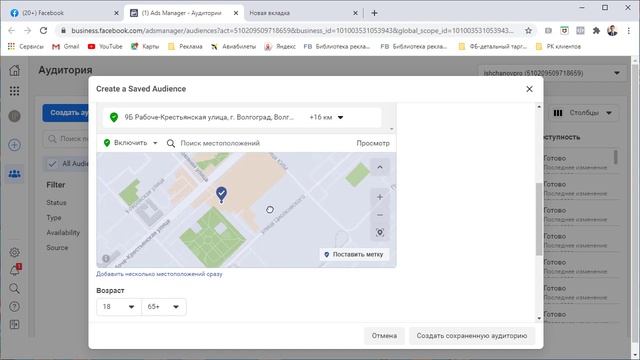Screen dimensions: 640x360
Task: Open the Авиабилеты bookmark
Action: (x=233, y=47)
